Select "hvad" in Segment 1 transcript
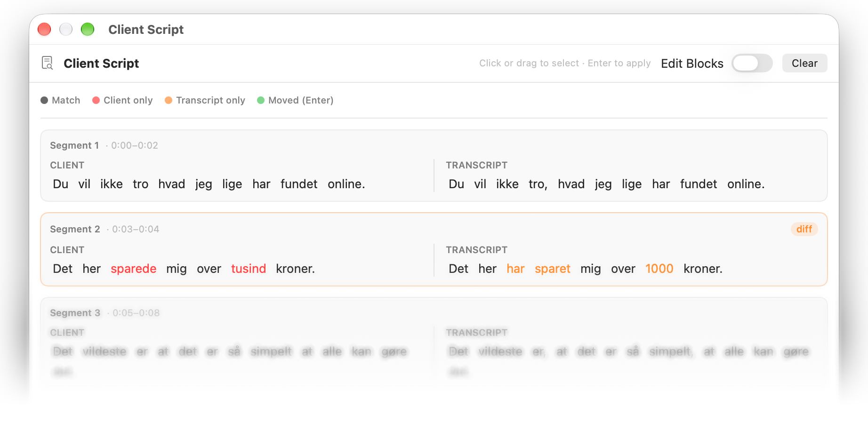This screenshot has width=868, height=422. coord(571,184)
